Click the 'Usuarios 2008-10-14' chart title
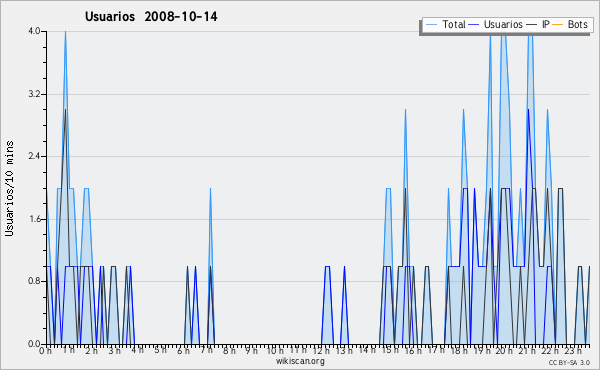 tap(151, 16)
